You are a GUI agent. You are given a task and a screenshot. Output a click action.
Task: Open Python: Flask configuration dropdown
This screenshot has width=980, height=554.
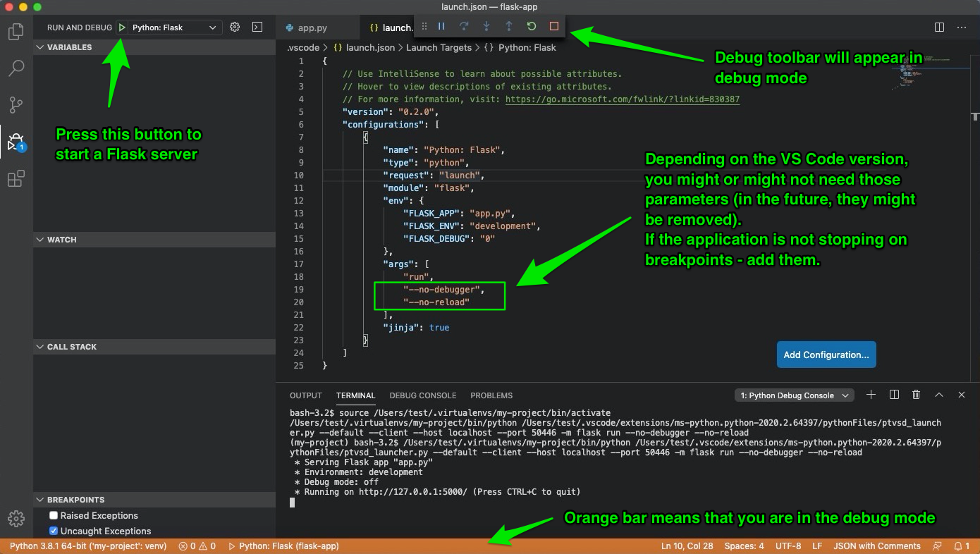pos(174,27)
